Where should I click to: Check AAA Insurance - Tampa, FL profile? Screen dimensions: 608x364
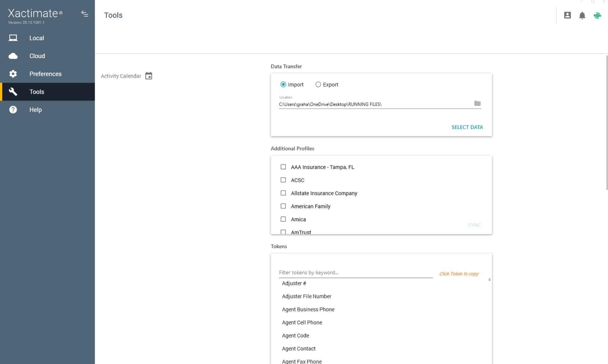[x=283, y=167]
